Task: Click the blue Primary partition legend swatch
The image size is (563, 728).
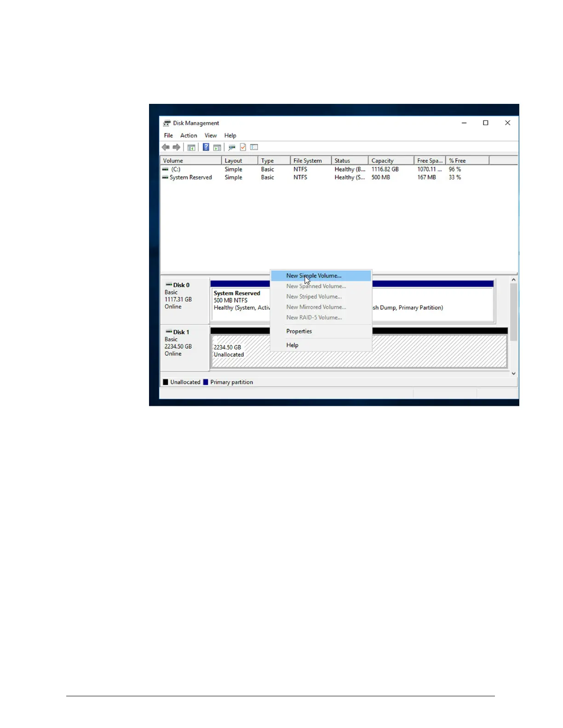Action: tap(206, 382)
